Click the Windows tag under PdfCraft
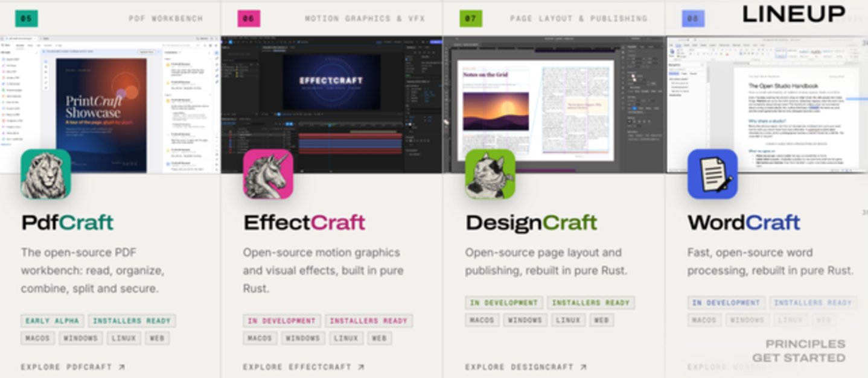The height and width of the screenshot is (378, 868). coord(81,338)
